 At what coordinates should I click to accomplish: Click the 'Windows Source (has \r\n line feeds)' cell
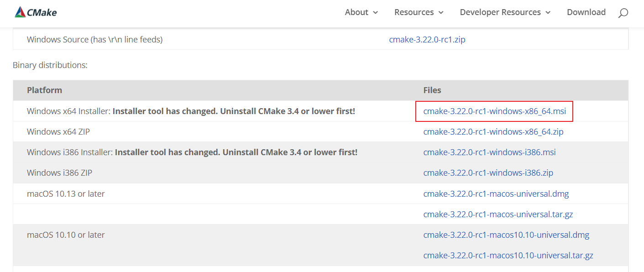pos(94,40)
